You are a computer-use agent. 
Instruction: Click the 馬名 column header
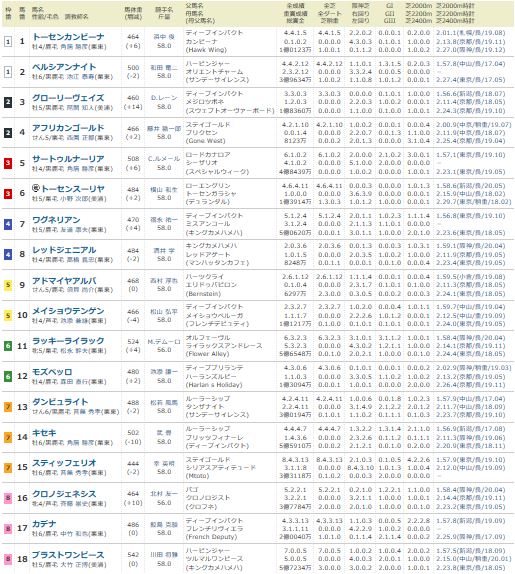(38, 9)
